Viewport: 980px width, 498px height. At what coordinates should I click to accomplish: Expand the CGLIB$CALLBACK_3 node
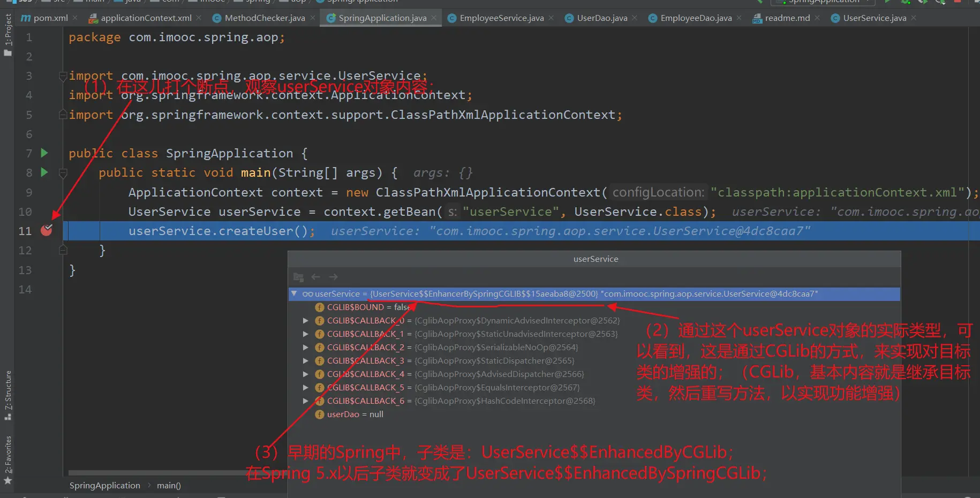(x=306, y=361)
